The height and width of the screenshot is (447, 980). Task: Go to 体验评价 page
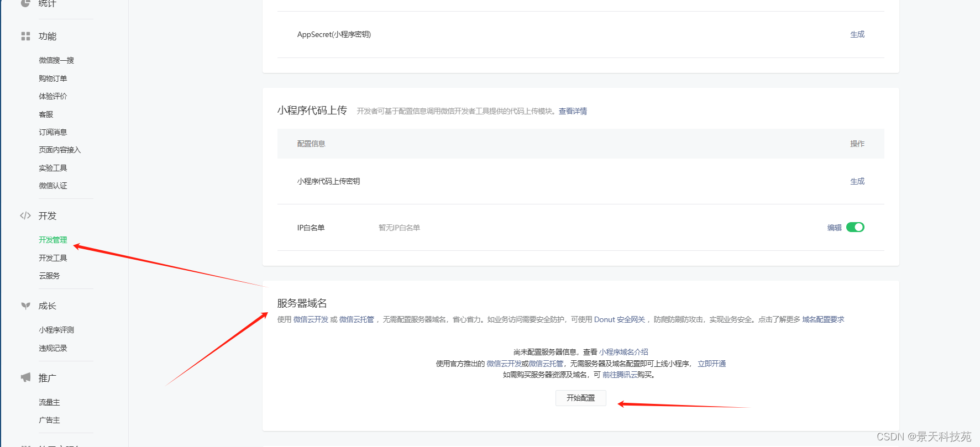click(53, 96)
